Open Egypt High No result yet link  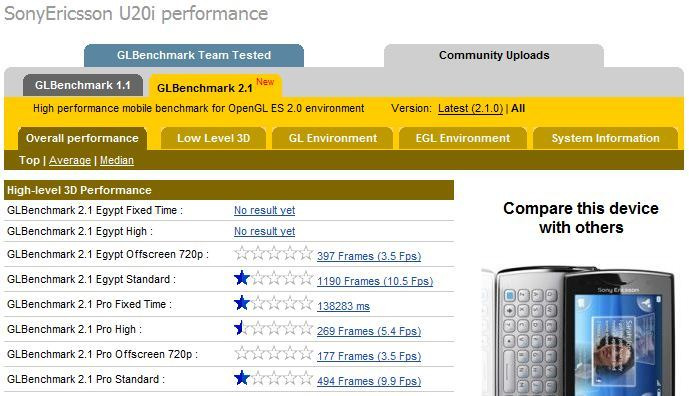coord(265,231)
